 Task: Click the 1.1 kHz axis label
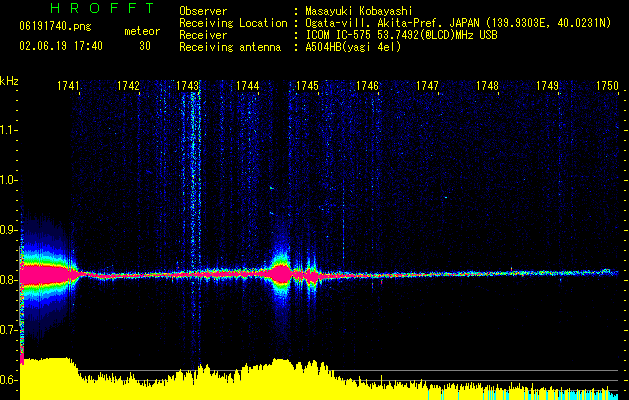8,130
